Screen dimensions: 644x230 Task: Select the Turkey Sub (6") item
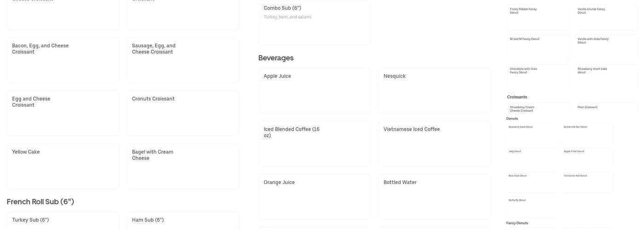pyautogui.click(x=63, y=221)
